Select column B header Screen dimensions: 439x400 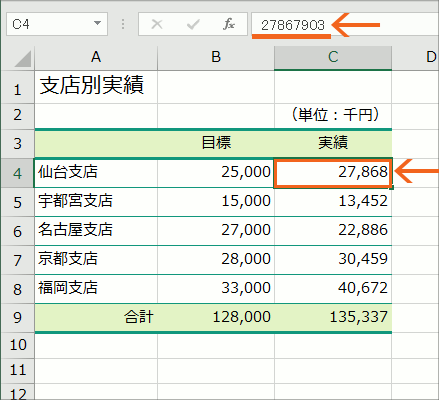216,58
